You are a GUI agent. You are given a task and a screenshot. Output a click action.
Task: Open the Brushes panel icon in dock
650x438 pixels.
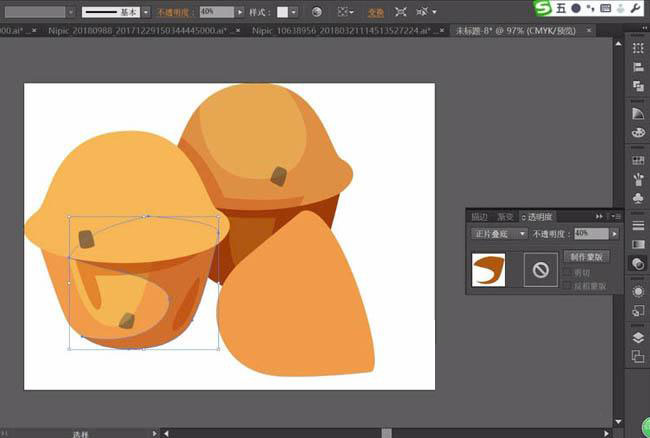tap(638, 179)
